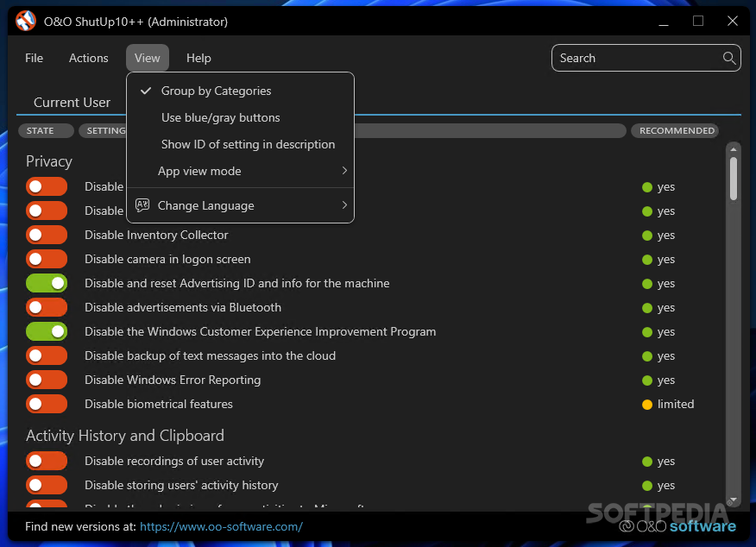The height and width of the screenshot is (547, 756).
Task: Sort by the RECOMMENDED column header
Action: (x=675, y=130)
